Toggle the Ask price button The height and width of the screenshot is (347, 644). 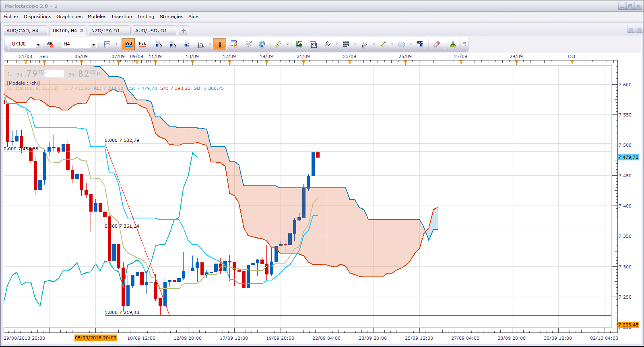[142, 44]
